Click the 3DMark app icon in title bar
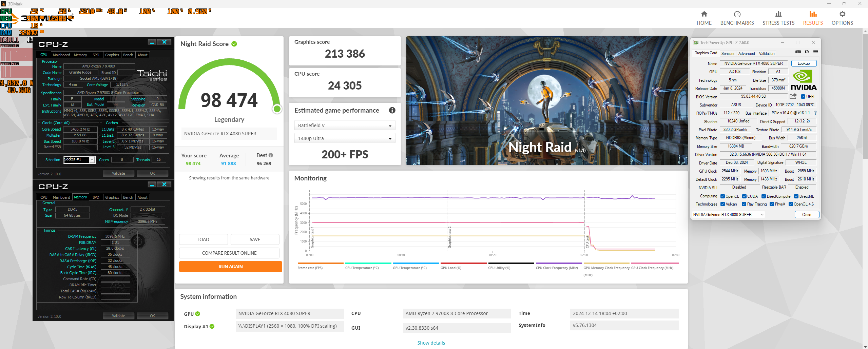 tap(4, 4)
